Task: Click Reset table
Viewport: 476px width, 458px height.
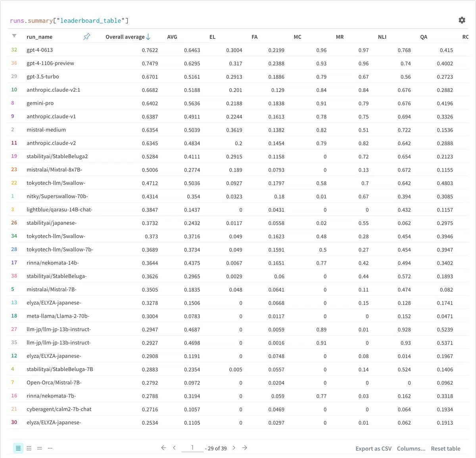Action: point(445,448)
